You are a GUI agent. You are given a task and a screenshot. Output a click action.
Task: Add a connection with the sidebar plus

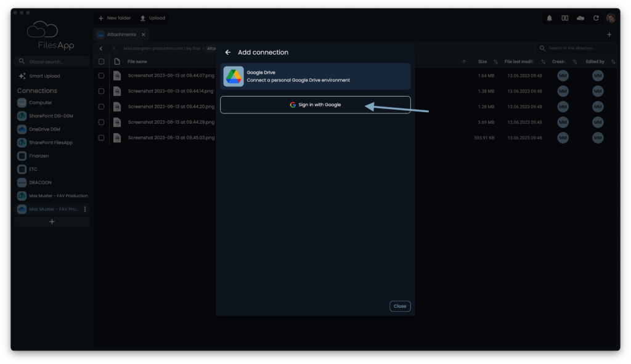point(52,222)
